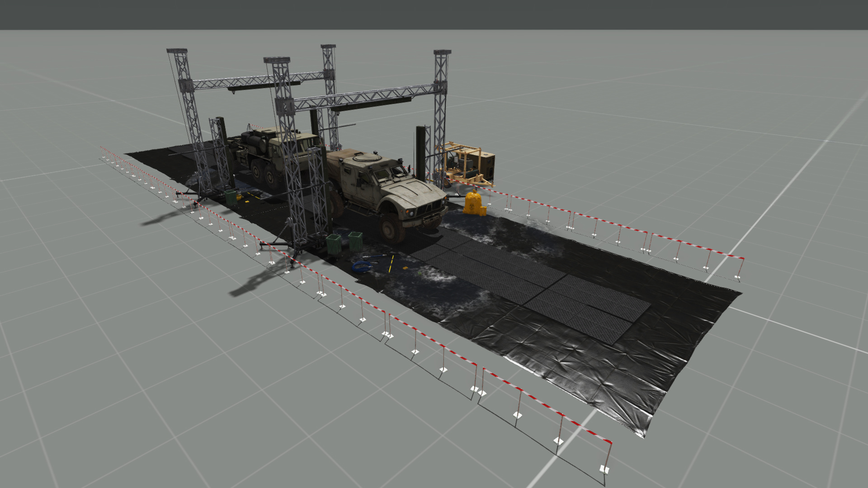The width and height of the screenshot is (868, 488).
Task: Click the rear-left truss tower top
Action: point(177,51)
